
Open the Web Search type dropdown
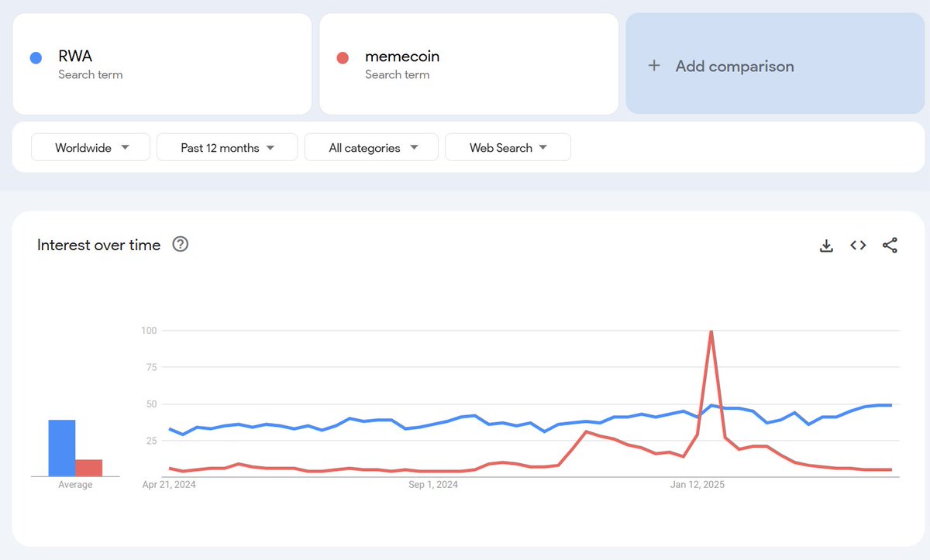coord(508,147)
